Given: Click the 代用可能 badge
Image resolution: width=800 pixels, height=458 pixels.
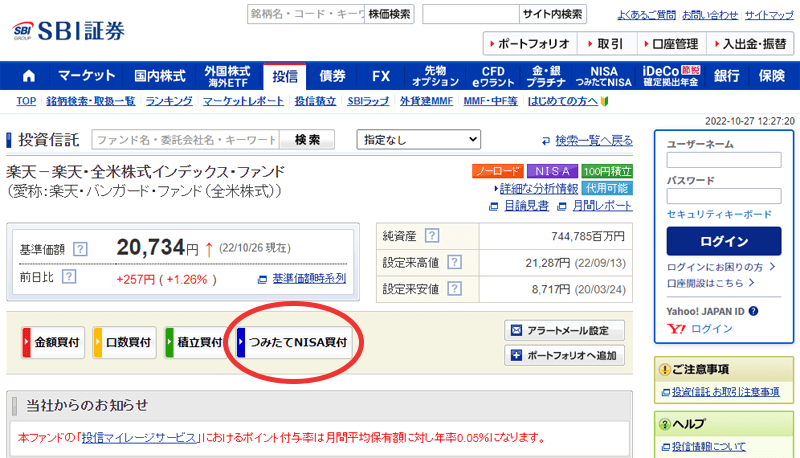Looking at the screenshot, I should click(607, 188).
